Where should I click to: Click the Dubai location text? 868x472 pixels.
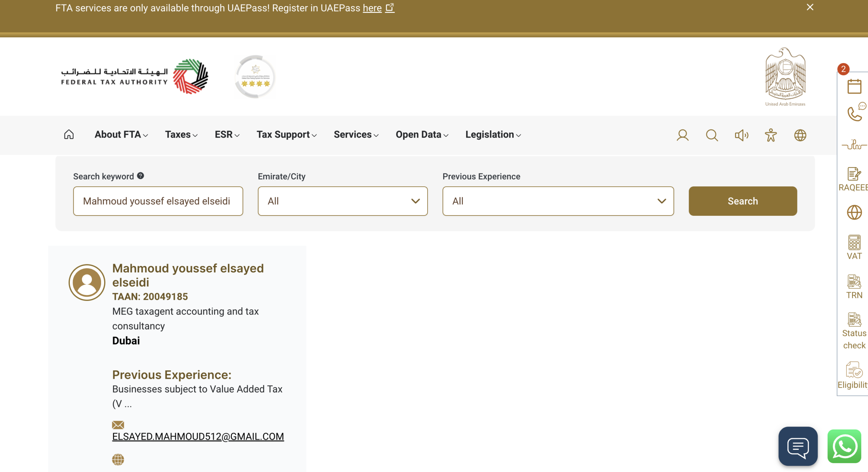coord(126,341)
